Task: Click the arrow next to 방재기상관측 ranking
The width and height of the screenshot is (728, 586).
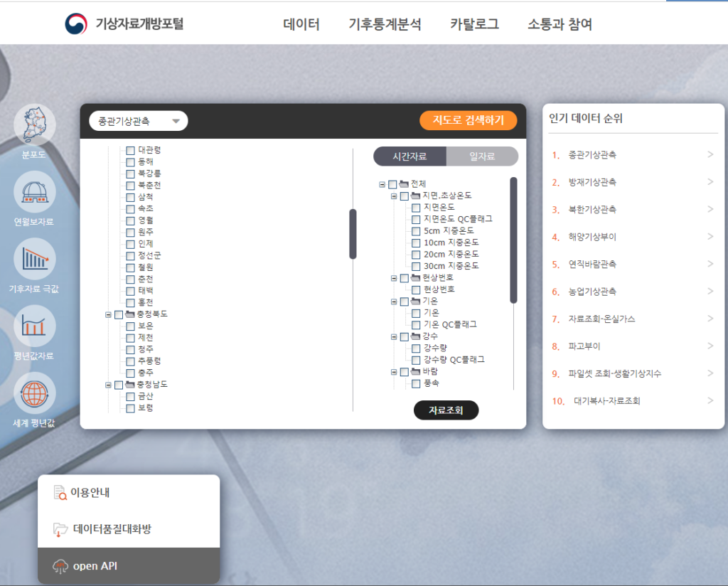Action: point(710,182)
